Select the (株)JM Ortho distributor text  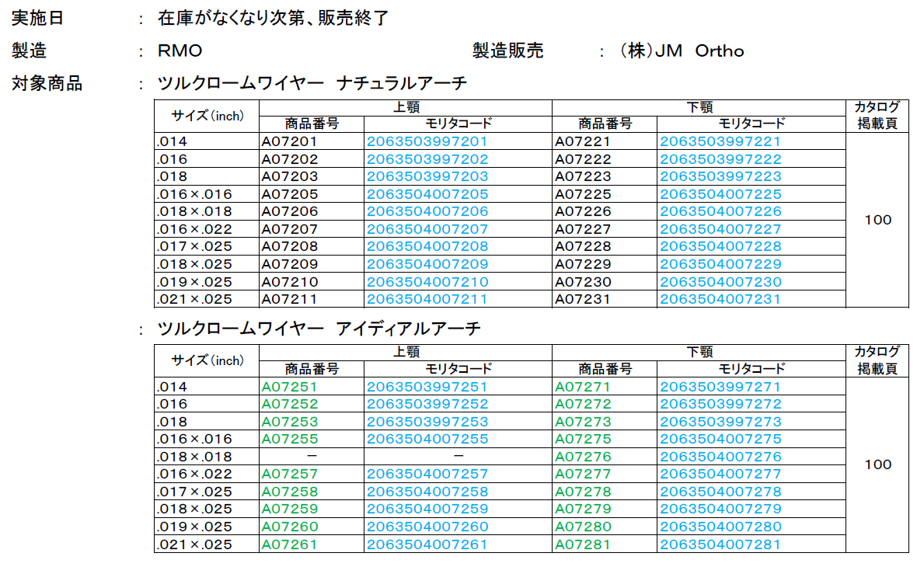click(x=682, y=51)
